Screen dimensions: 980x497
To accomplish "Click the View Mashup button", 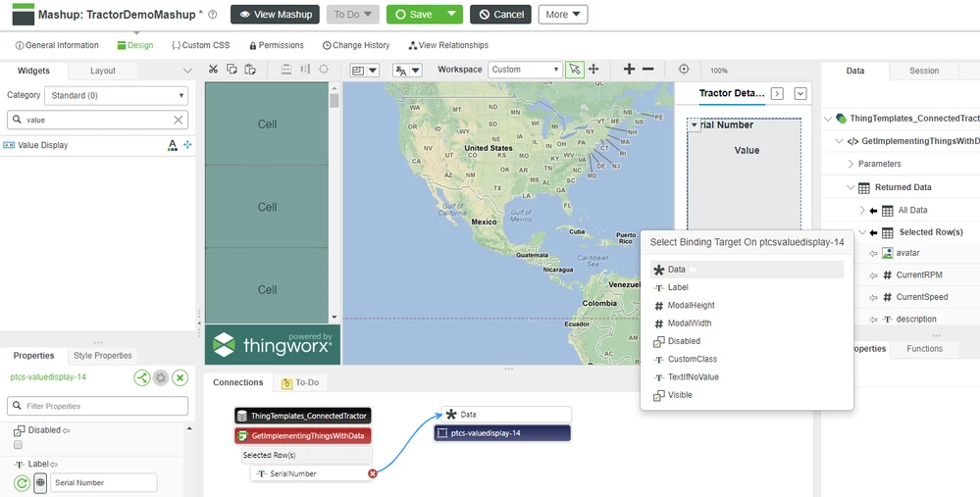I will click(x=275, y=15).
